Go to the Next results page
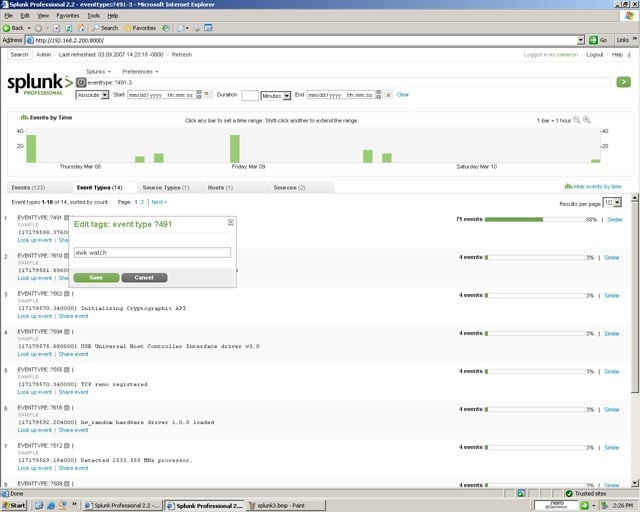This screenshot has height=512, width=640. [159, 202]
